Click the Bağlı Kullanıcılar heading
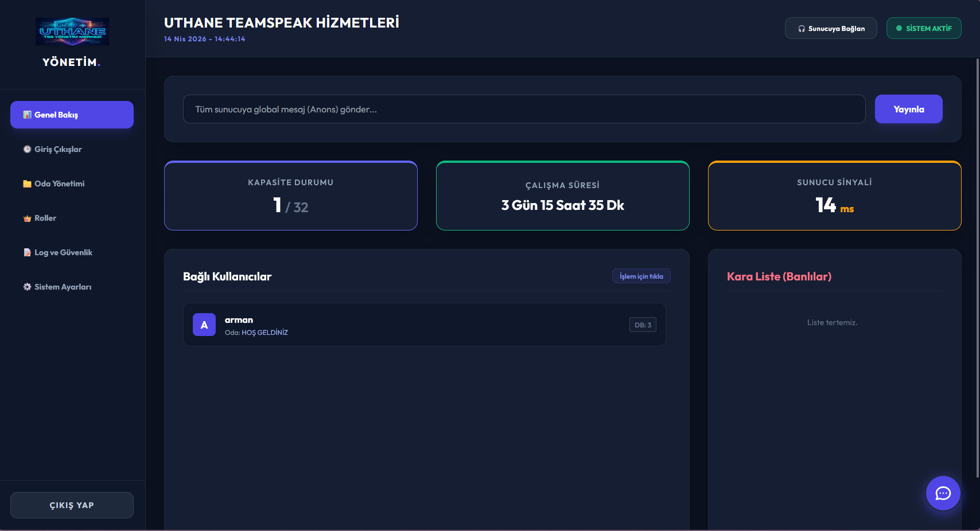Viewport: 980px width, 531px height. (x=227, y=276)
